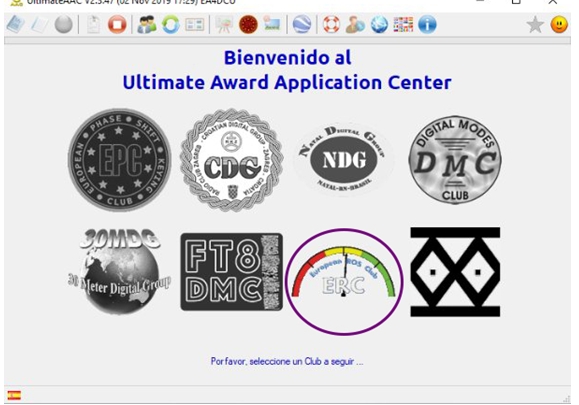Click the person with globe icon
Viewport: 579px width, 405px height.
click(355, 25)
